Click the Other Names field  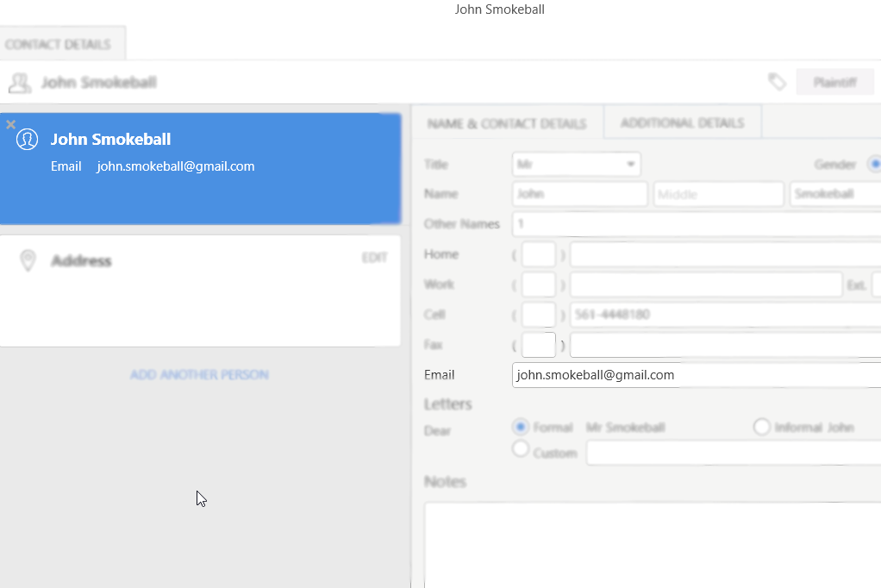click(x=647, y=223)
